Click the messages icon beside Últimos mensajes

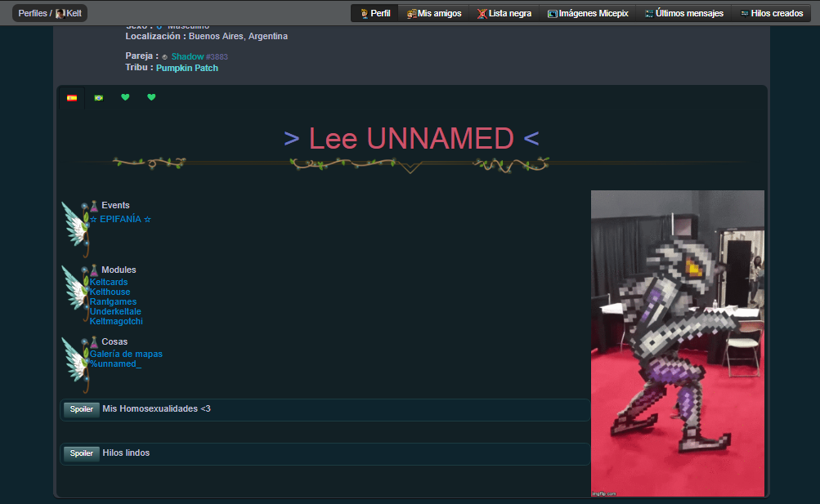tap(649, 14)
